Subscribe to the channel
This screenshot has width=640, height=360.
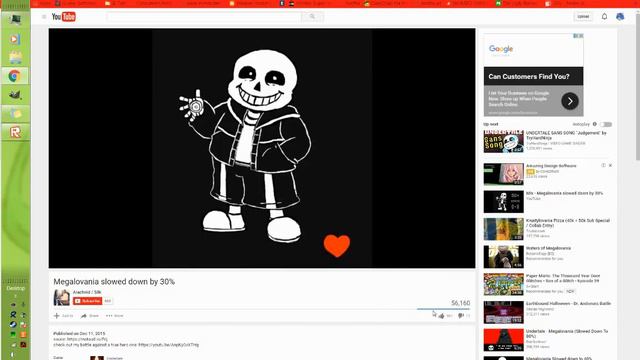click(87, 301)
